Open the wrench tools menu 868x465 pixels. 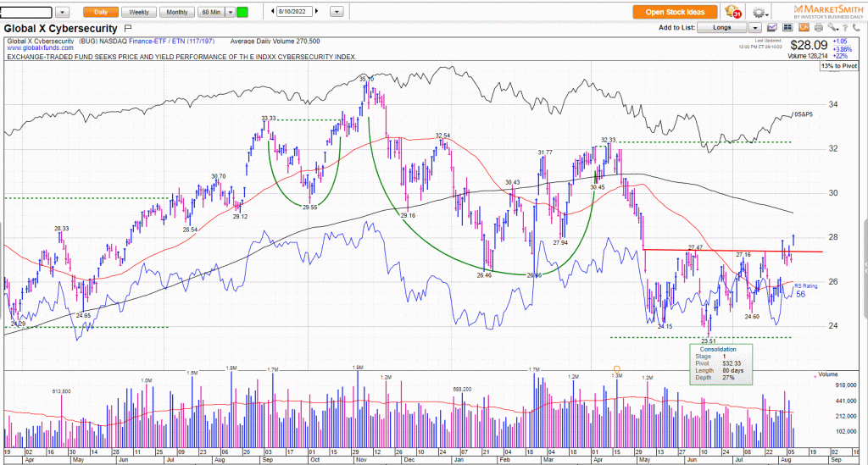pos(832,28)
